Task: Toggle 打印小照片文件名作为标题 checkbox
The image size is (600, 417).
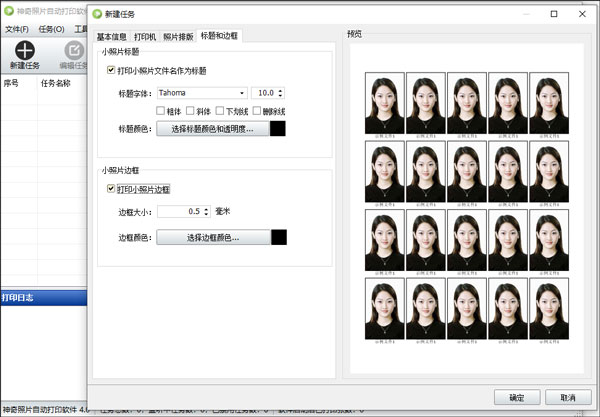Action: point(111,70)
